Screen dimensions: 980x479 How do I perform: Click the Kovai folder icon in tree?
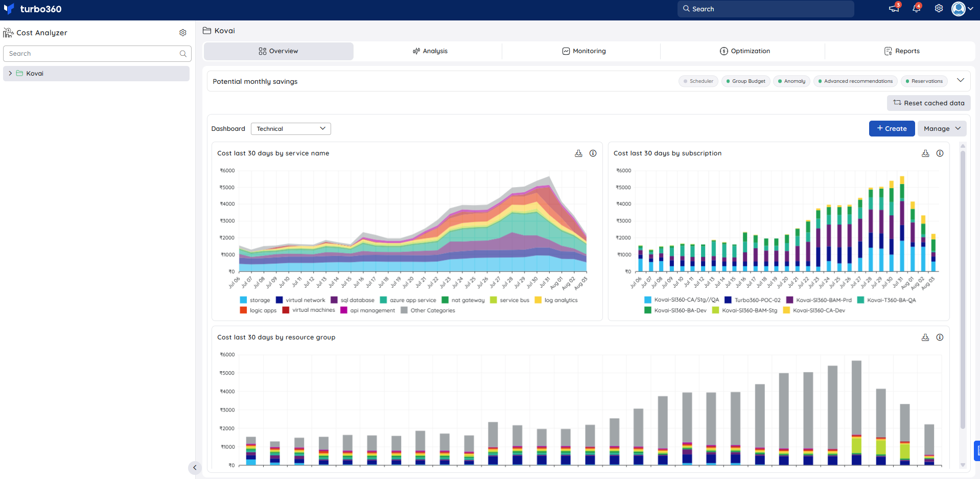(19, 74)
